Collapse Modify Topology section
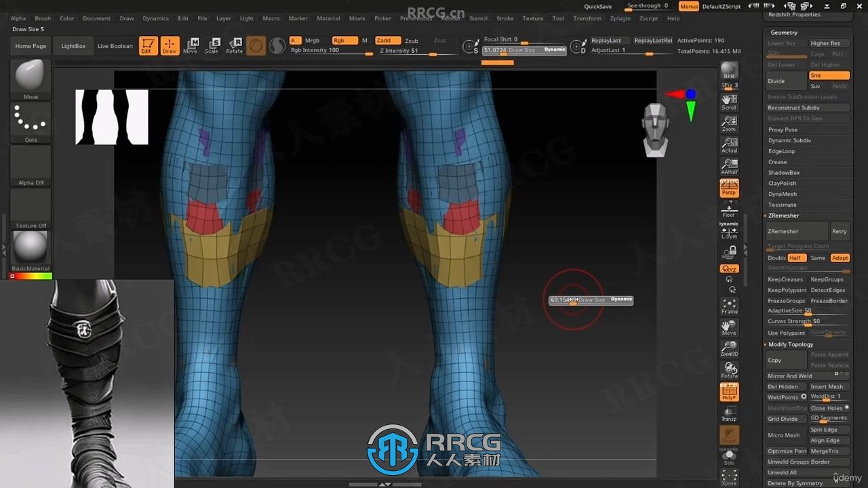Image resolution: width=868 pixels, height=488 pixels. (790, 344)
